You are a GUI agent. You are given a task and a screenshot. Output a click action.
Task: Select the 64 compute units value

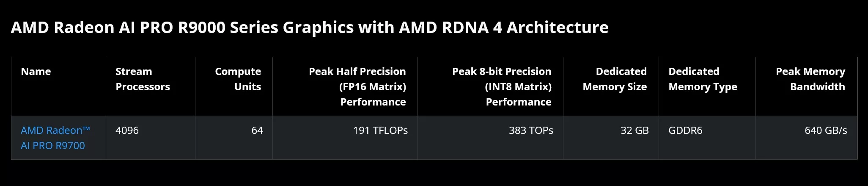pyautogui.click(x=257, y=130)
